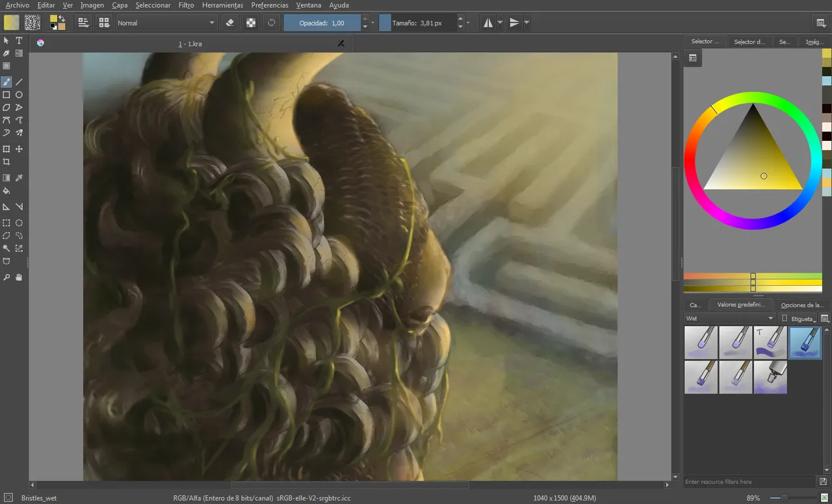Toggle preserve alpha checkerboard button

tap(250, 23)
